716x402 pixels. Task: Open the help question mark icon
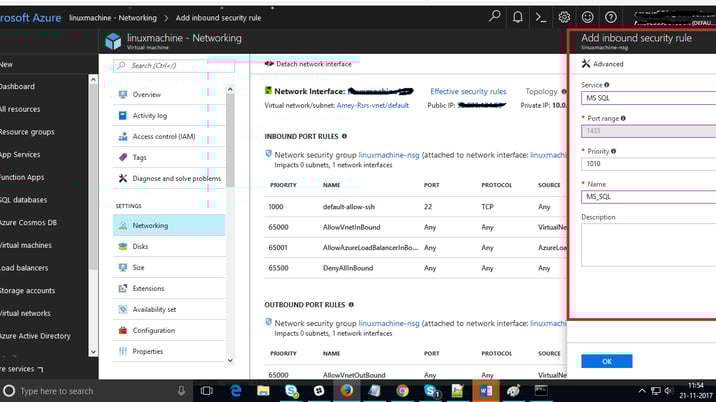click(611, 17)
